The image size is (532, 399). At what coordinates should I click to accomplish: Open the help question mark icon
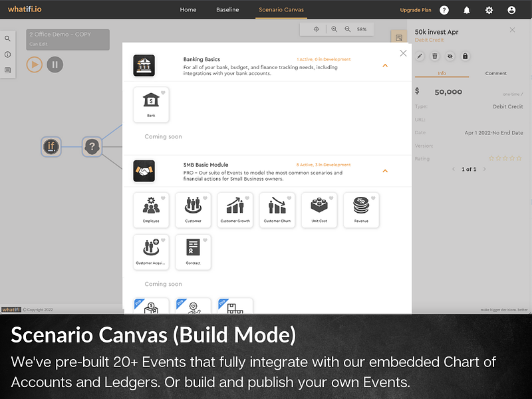pyautogui.click(x=444, y=10)
